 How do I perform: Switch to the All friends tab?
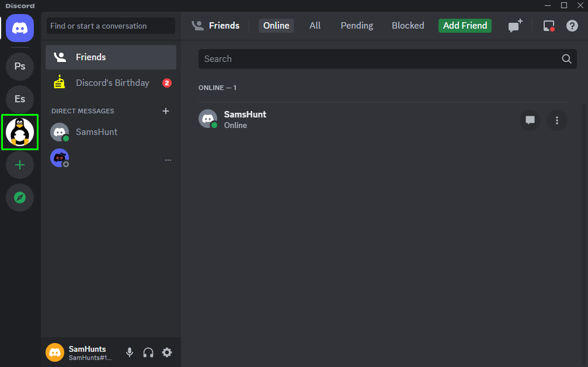pos(315,26)
